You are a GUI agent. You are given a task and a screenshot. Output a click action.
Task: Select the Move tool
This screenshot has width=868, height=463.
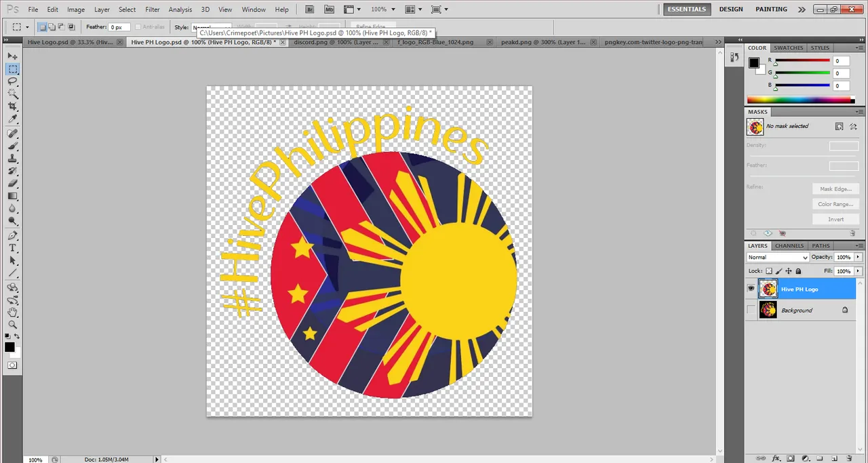click(12, 56)
